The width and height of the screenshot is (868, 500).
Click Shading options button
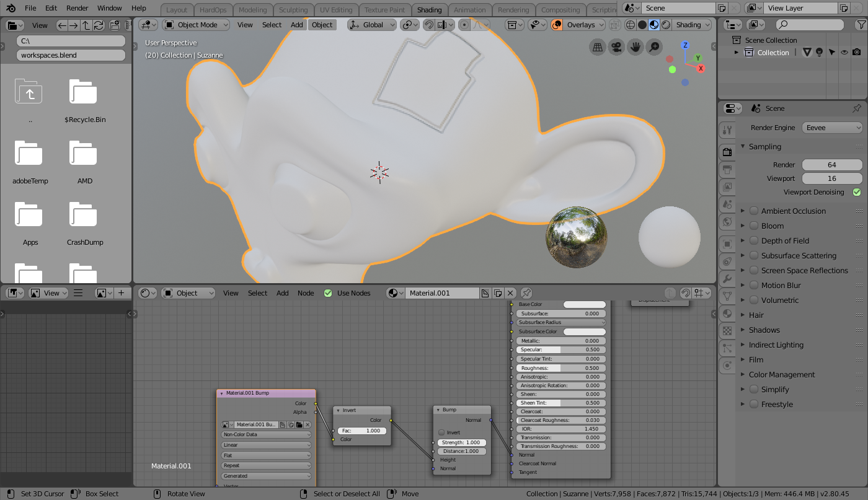click(692, 25)
